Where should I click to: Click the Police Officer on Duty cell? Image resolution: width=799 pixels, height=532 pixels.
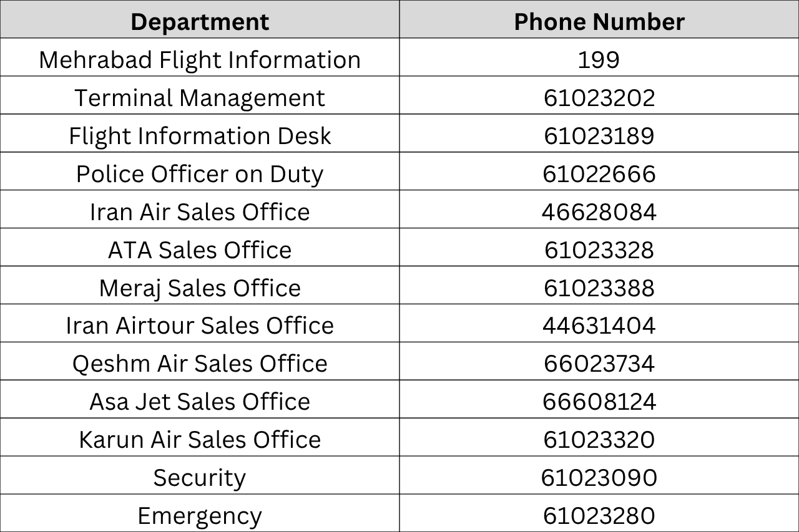pos(200,174)
